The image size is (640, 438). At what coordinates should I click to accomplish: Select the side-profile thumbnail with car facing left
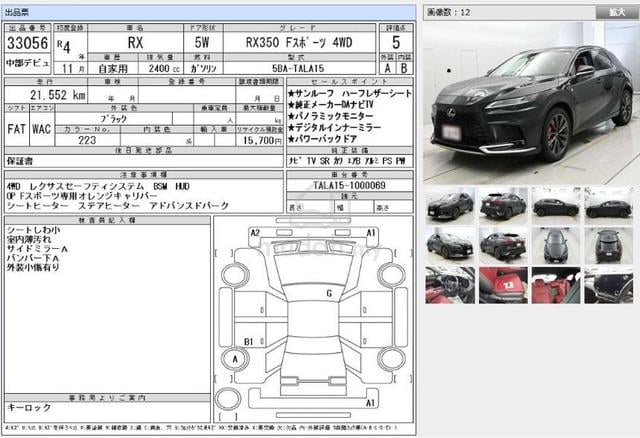pyautogui.click(x=609, y=206)
